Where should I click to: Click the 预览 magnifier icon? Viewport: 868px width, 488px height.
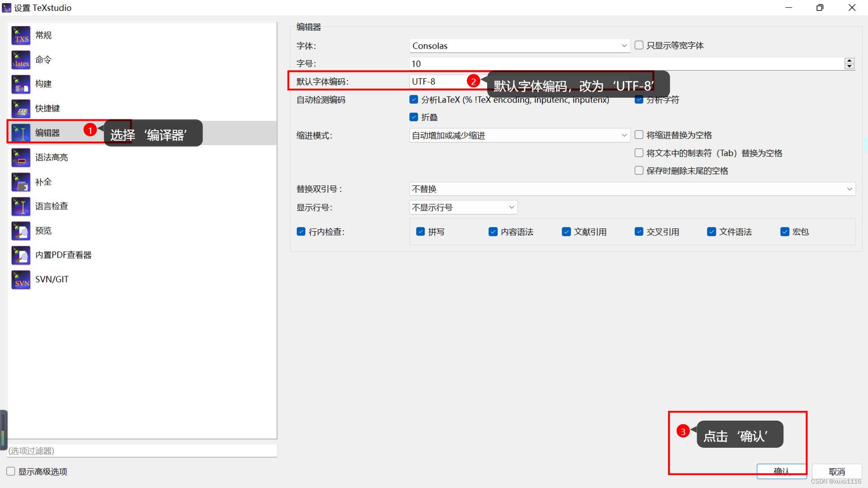point(21,231)
